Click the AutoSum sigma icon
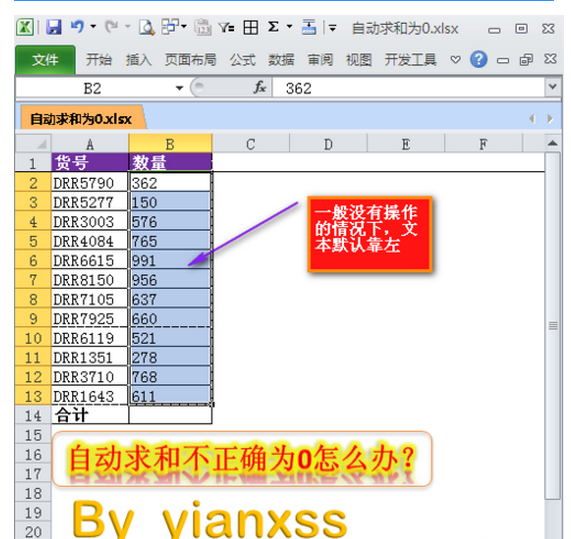 pos(273,27)
